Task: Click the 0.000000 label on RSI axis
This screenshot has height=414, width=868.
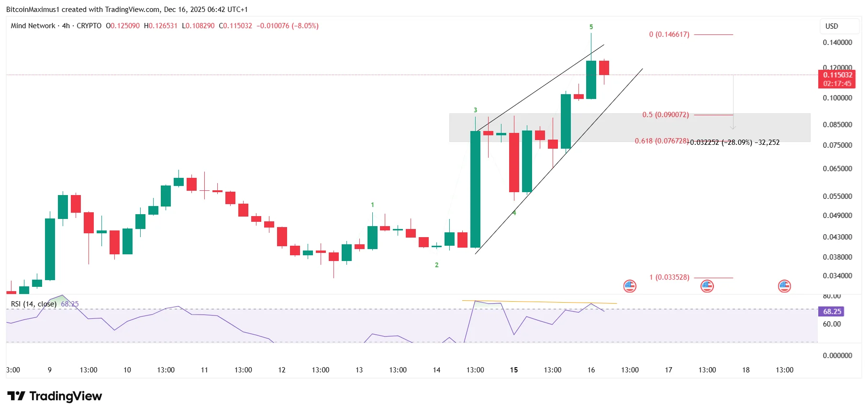Action: (x=837, y=356)
